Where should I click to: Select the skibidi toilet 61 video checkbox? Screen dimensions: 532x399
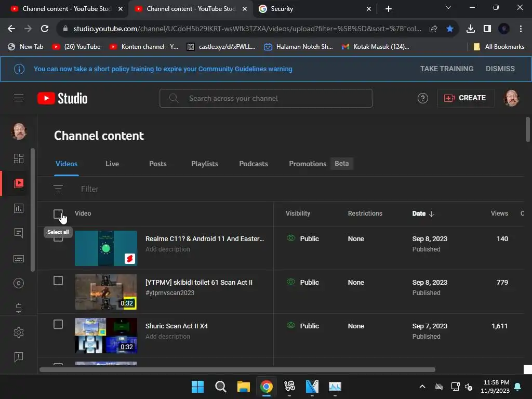point(58,281)
